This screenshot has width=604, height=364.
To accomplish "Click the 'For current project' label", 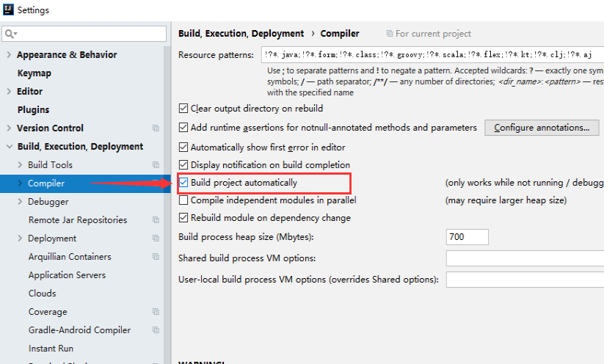I will tap(433, 34).
